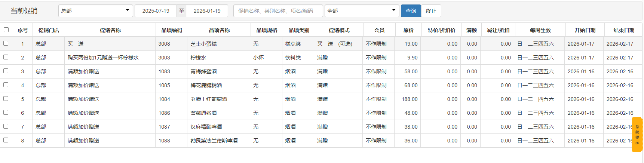
Task: Toggle the select-all checkbox in header
Action: 6,30
